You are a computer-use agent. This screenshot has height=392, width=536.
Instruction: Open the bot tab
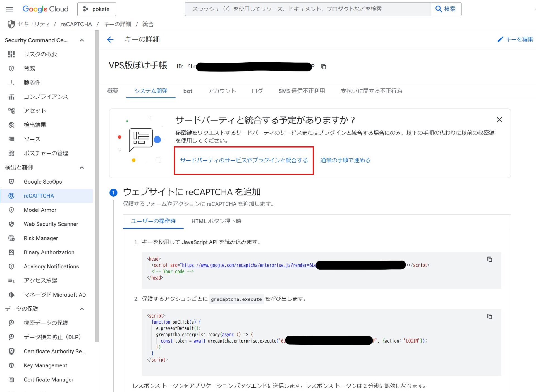(x=188, y=91)
